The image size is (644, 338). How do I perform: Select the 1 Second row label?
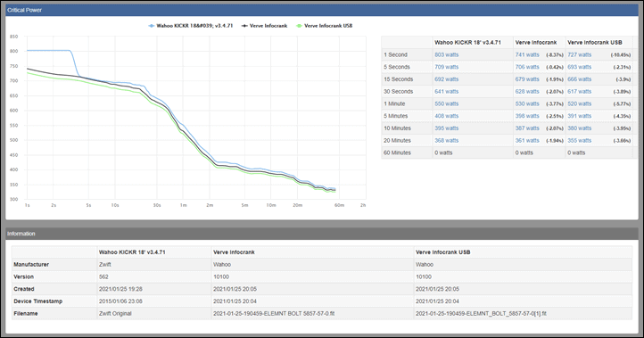pyautogui.click(x=395, y=54)
